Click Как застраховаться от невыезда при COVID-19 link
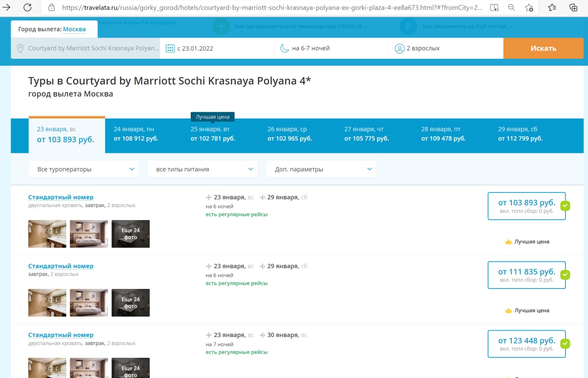Screen dimensions: 588x378 (301, 27)
